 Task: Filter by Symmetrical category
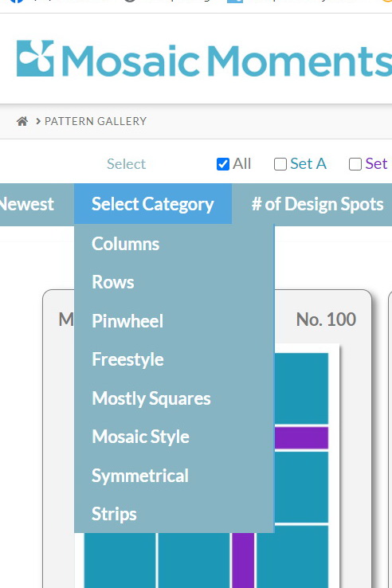(174, 476)
